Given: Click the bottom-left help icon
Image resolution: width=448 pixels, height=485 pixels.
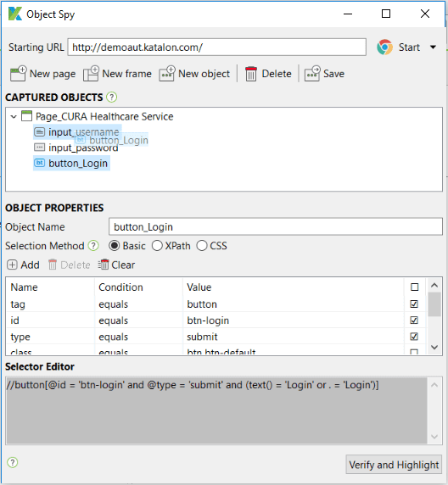Looking at the screenshot, I should pos(13,462).
